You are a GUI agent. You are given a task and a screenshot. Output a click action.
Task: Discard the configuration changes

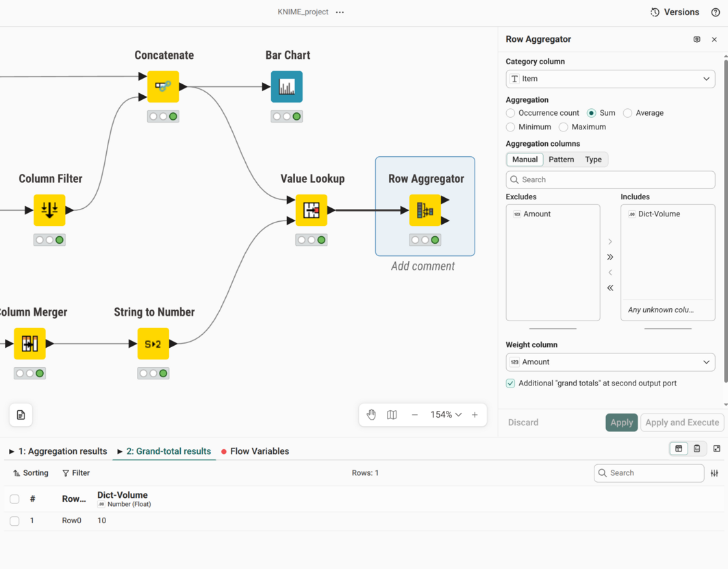(523, 422)
